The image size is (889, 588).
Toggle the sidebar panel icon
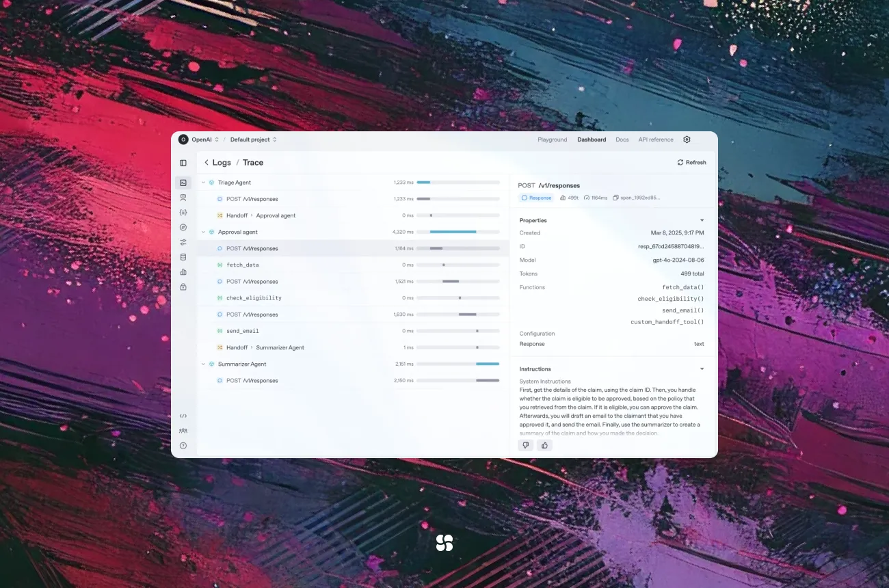183,163
